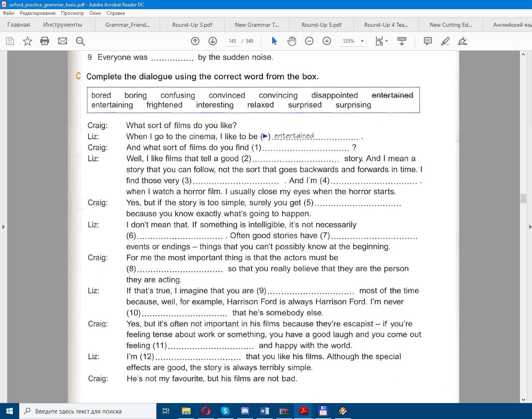The image size is (532, 419).
Task: Open the Справка menu
Action: (116, 13)
